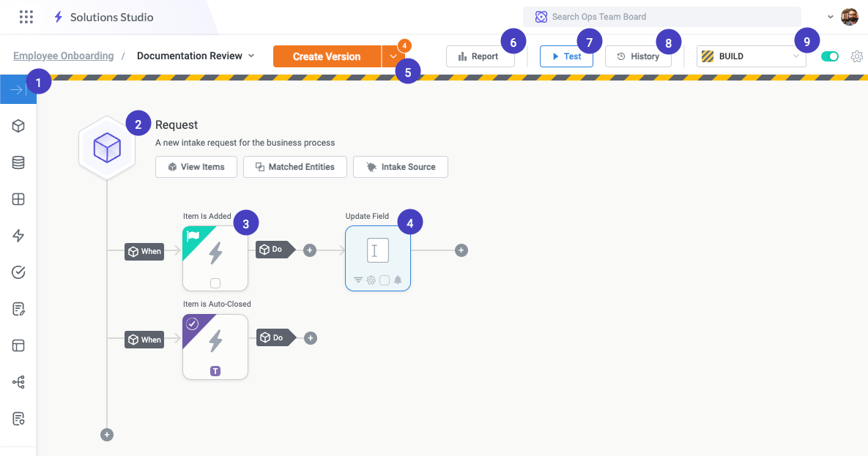Click the filter icon on Update Field
868x456 pixels.
[358, 280]
